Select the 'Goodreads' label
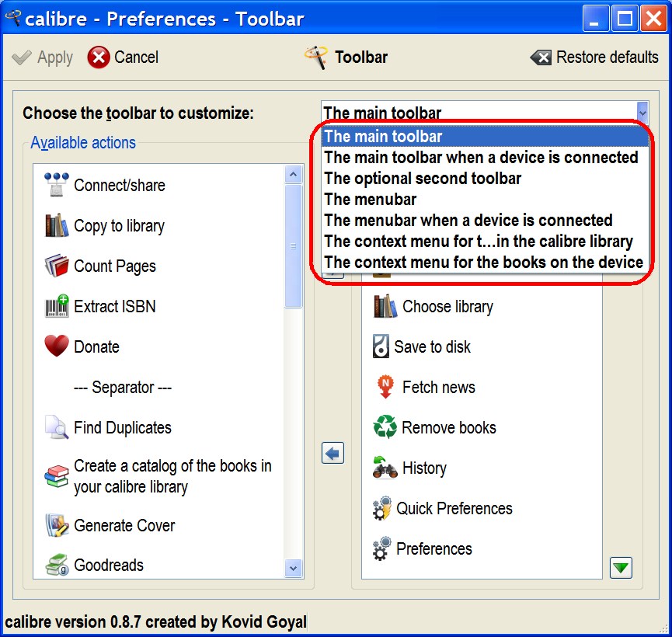Viewport: 672px width, 637px height. click(109, 566)
